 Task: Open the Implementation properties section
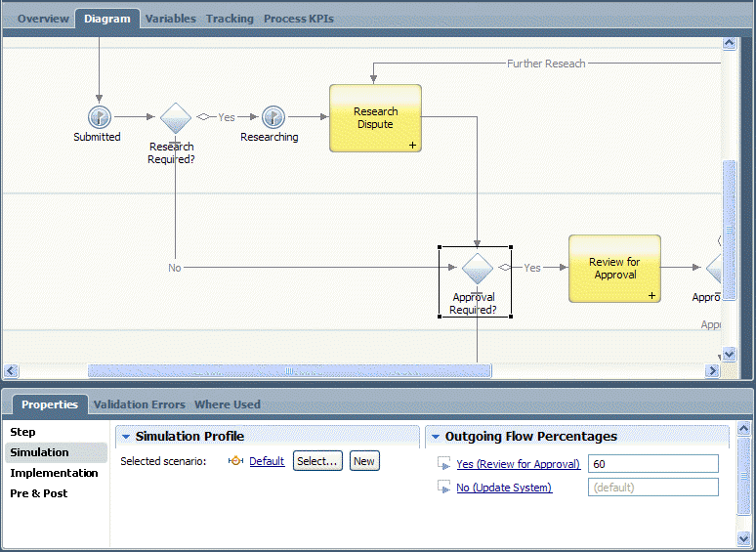[54, 473]
